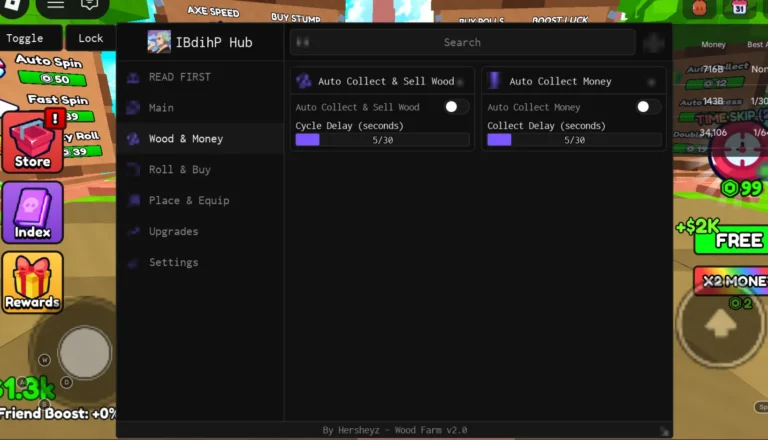The height and width of the screenshot is (440, 768).
Task: Click the Wood & Money tab icon
Action: [133, 139]
